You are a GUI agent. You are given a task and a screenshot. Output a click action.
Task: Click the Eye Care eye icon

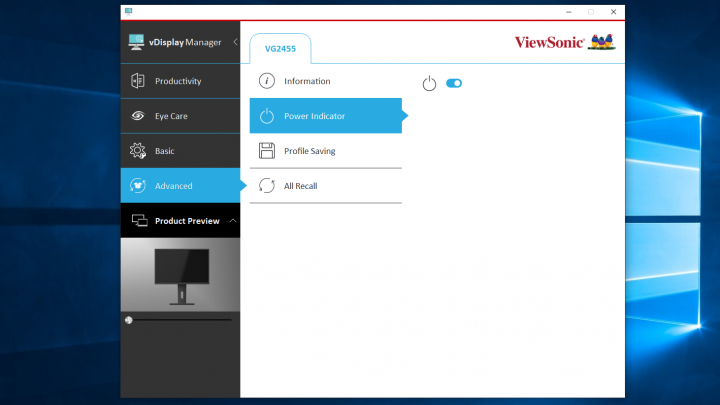(138, 116)
